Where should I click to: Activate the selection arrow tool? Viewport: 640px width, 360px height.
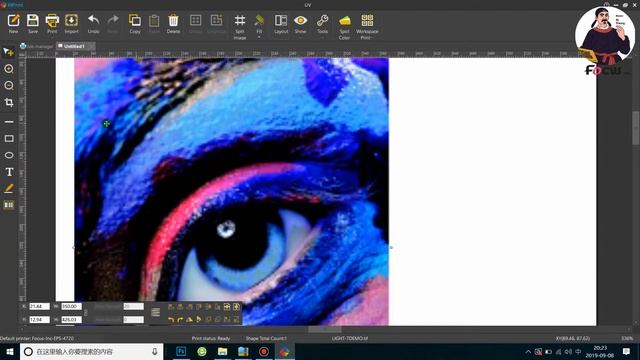[9, 52]
